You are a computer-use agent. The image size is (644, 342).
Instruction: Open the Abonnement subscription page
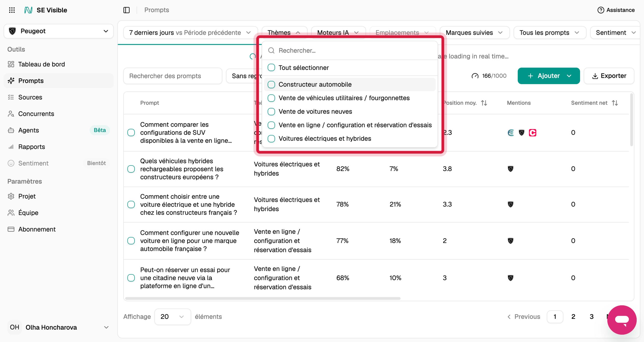59,229
